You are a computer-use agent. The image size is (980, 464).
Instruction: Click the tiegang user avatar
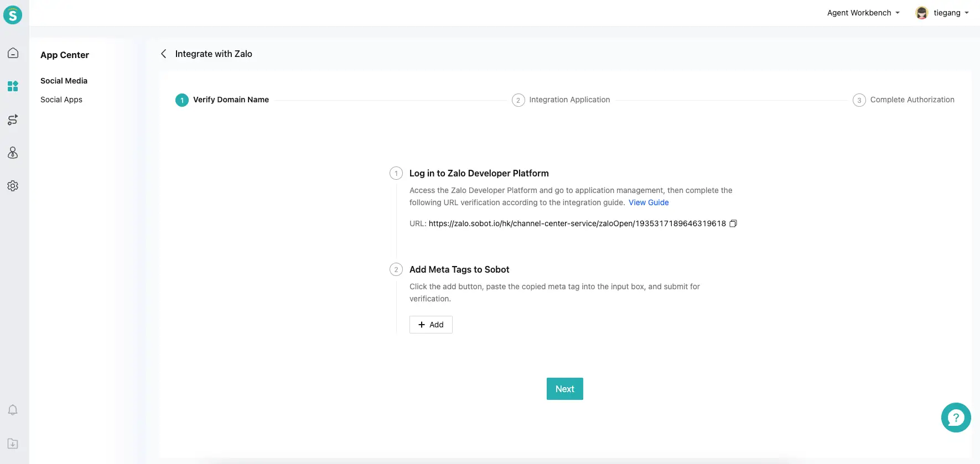[921, 13]
